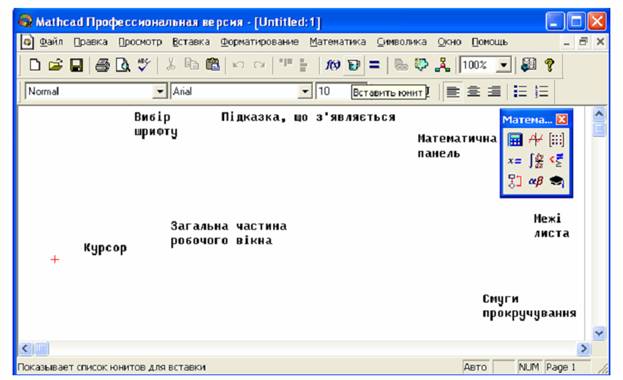
Task: Open the Просмотр menu
Action: pos(140,42)
